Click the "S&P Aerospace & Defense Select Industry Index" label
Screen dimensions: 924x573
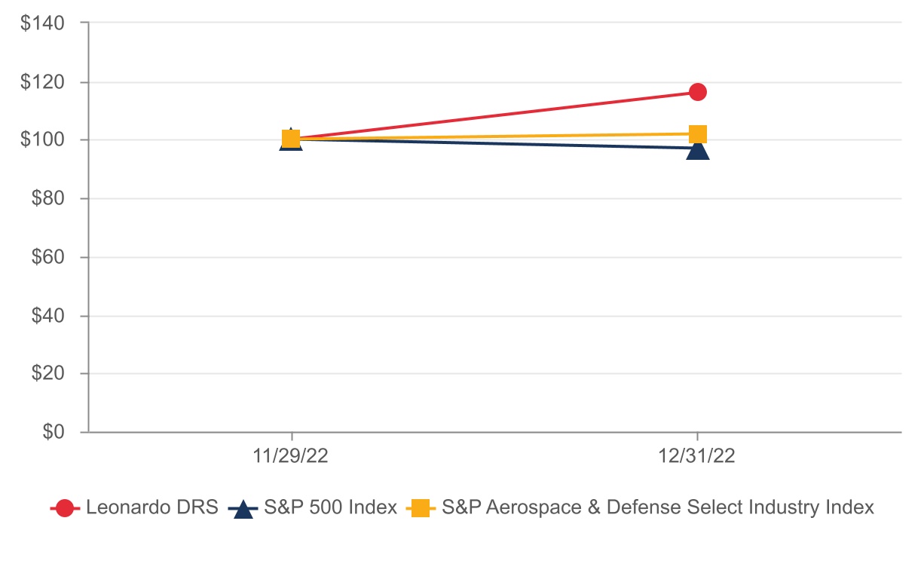pyautogui.click(x=658, y=507)
